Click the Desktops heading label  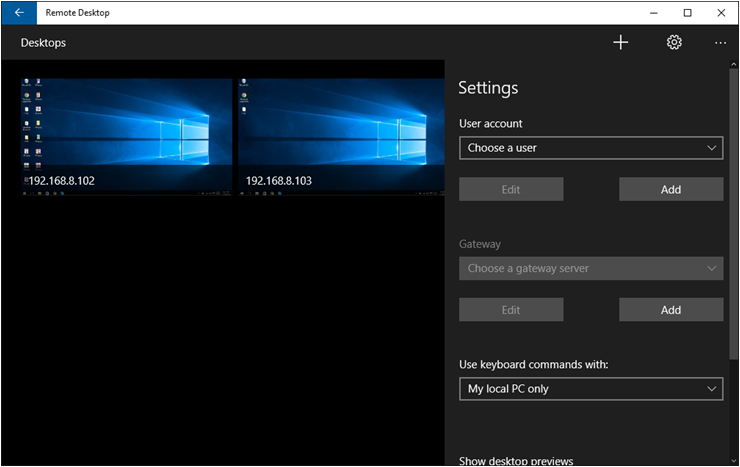tap(43, 43)
